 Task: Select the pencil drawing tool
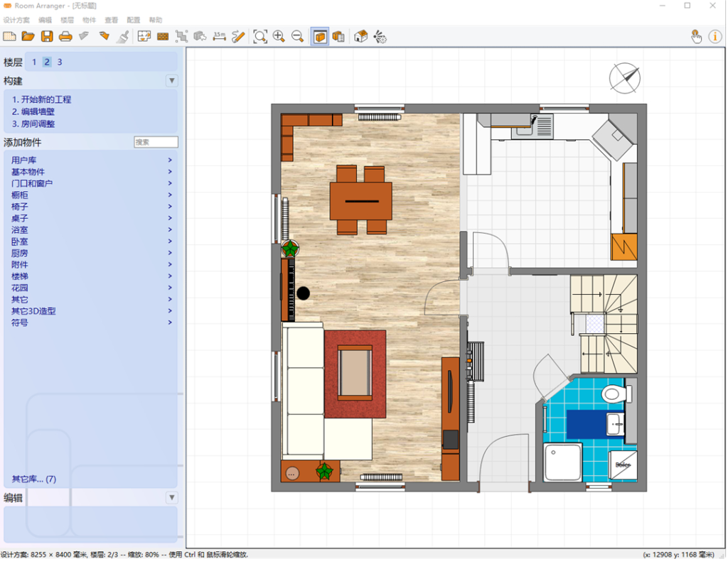point(238,37)
